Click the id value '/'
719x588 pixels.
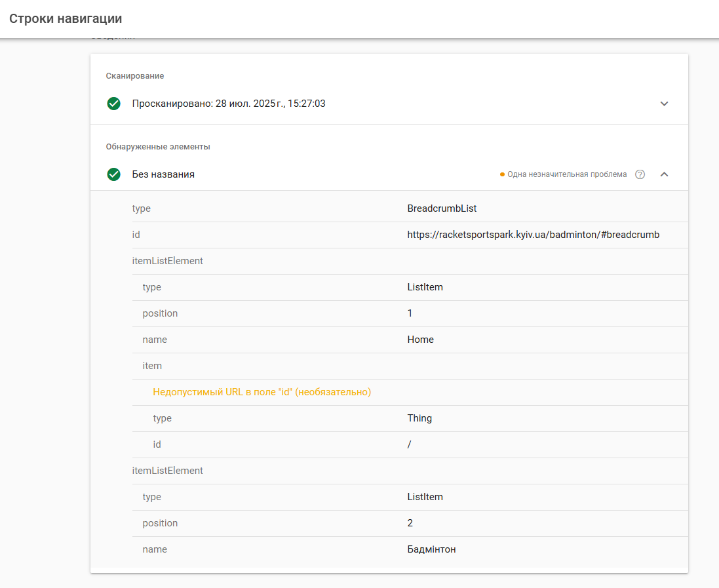tap(409, 444)
